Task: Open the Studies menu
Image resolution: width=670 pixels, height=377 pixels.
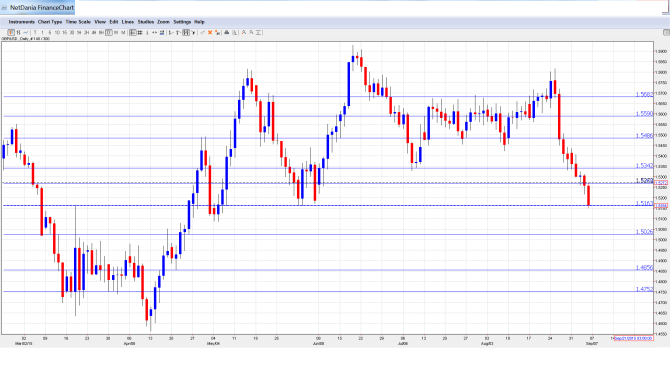Action: tap(146, 22)
